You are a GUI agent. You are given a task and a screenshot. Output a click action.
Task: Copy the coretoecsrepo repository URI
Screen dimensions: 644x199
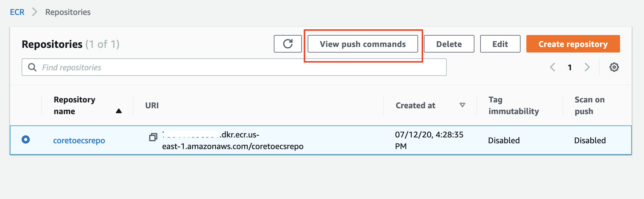click(x=153, y=137)
